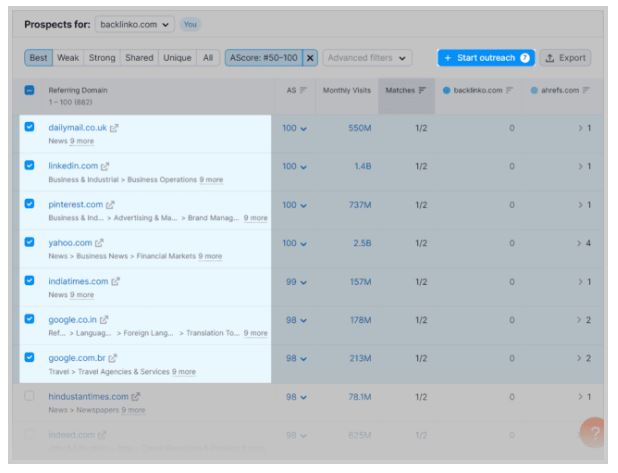Viewport: 618px width, 473px height.
Task: Sort by AS column icon
Action: [303, 90]
